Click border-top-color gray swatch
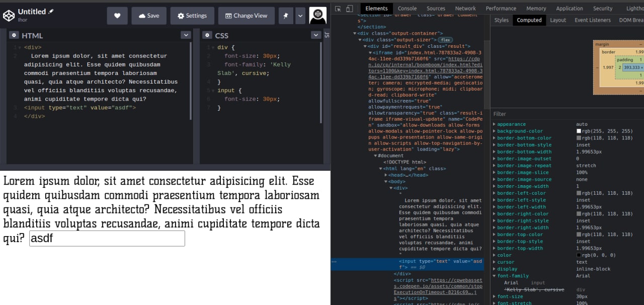Image resolution: width=644 pixels, height=305 pixels. pos(579,235)
